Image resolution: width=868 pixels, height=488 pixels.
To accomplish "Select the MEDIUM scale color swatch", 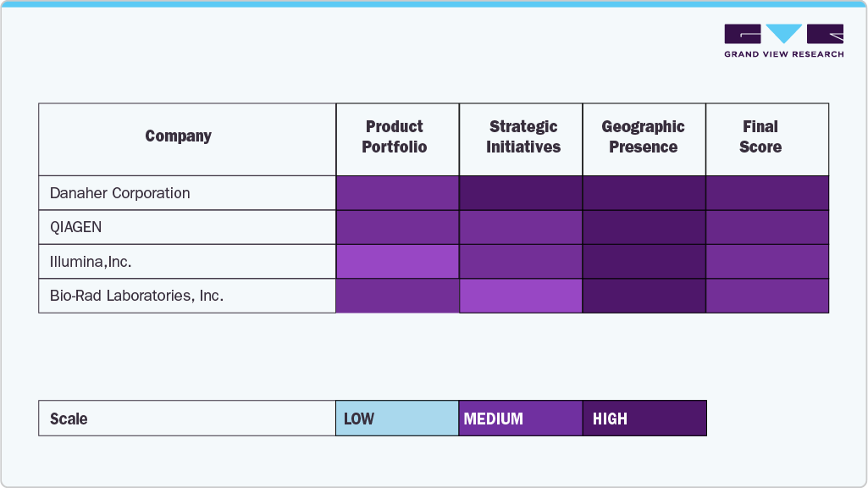I will coord(521,419).
